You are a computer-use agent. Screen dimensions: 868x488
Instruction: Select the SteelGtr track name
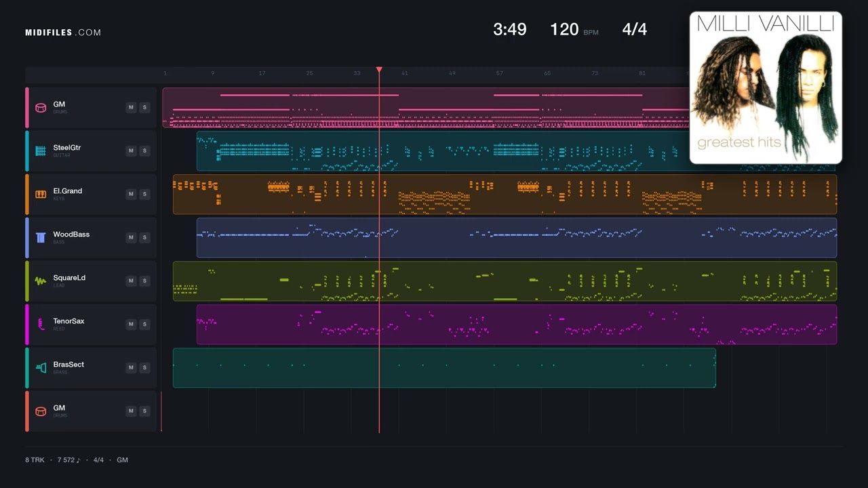(67, 148)
